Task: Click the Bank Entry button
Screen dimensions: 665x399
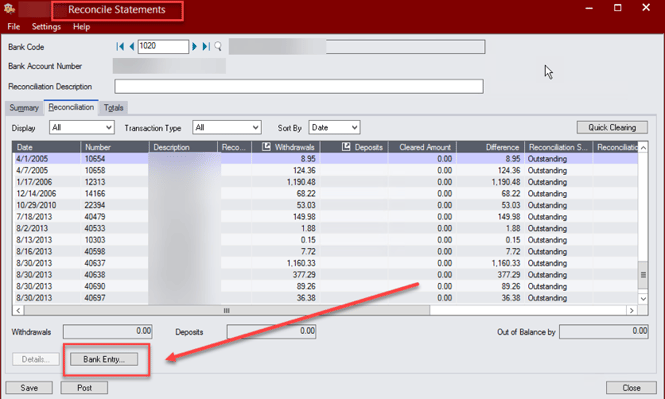Action: coord(104,359)
